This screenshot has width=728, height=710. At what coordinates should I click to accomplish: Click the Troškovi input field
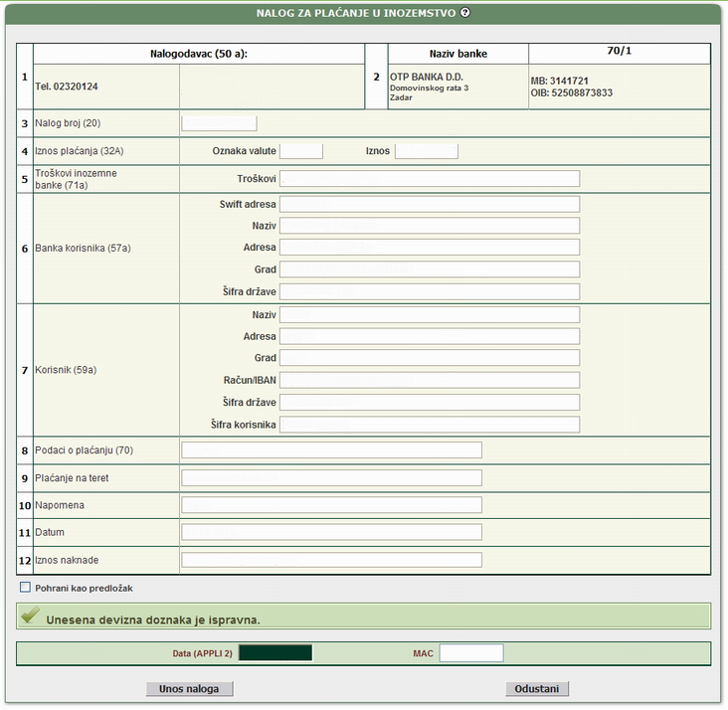point(430,179)
